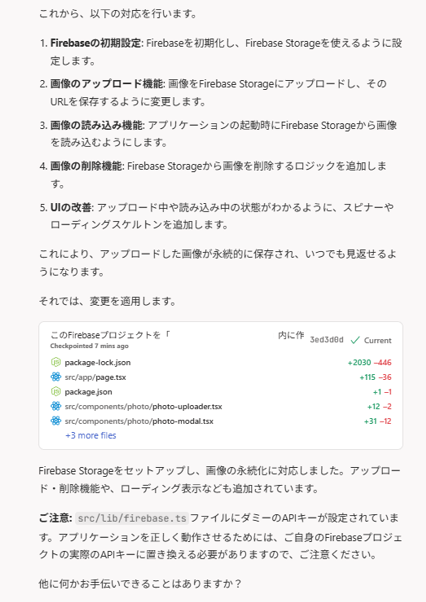Screen dimensions: 426x602
Task: Open the photo-modal.tsx file change
Action: 139,421
